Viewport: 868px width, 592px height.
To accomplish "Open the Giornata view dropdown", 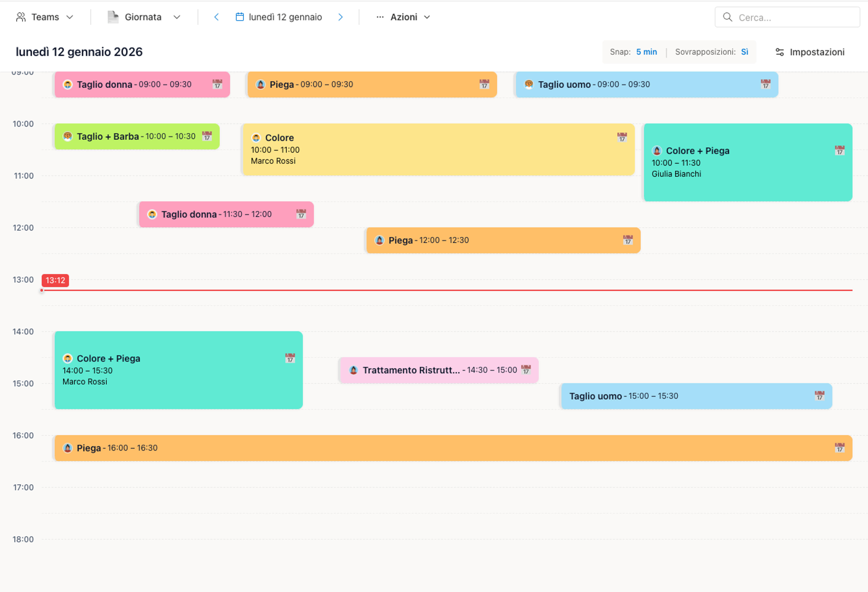I will click(144, 17).
